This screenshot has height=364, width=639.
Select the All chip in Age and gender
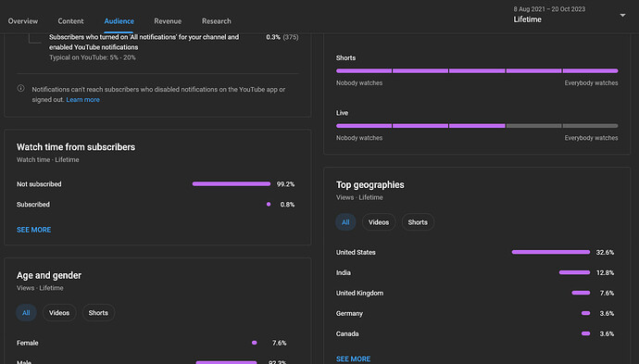click(26, 313)
